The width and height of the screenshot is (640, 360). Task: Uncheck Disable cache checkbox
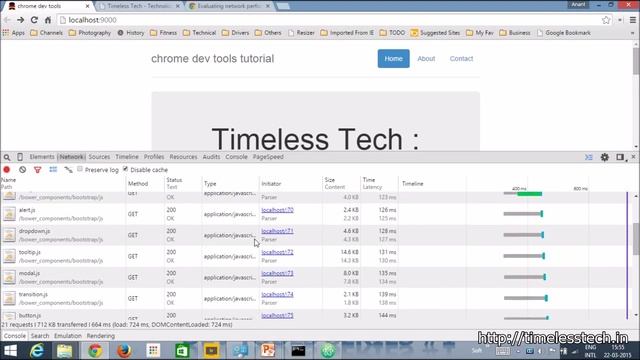click(x=126, y=169)
